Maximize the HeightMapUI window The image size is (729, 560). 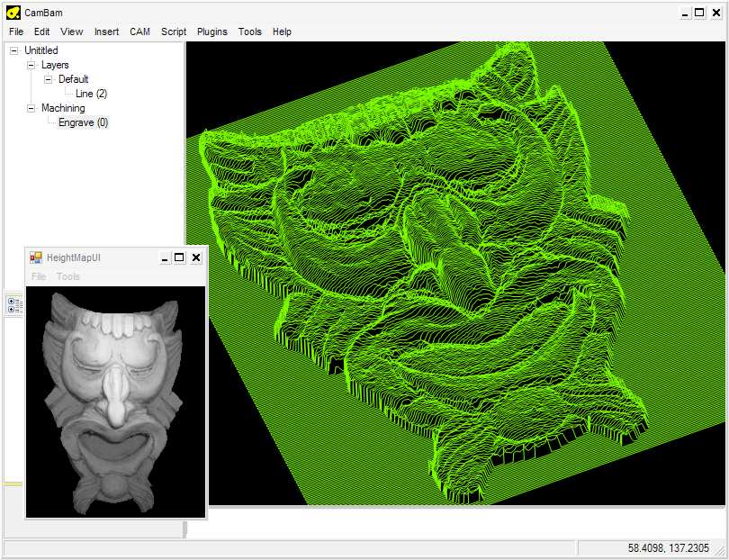179,257
